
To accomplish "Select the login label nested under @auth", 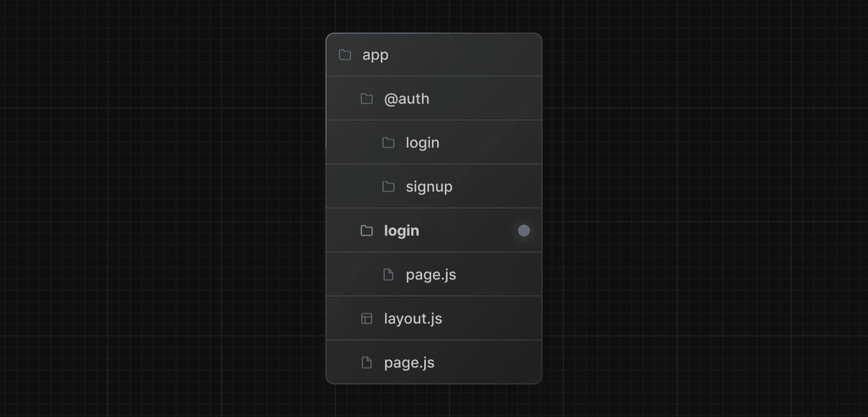I will pos(423,143).
